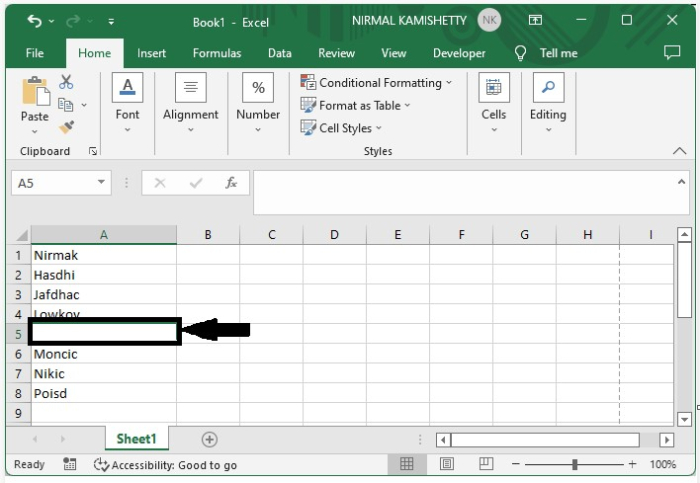Switch to Normal view in status bar
The image size is (700, 483).
pos(407,464)
